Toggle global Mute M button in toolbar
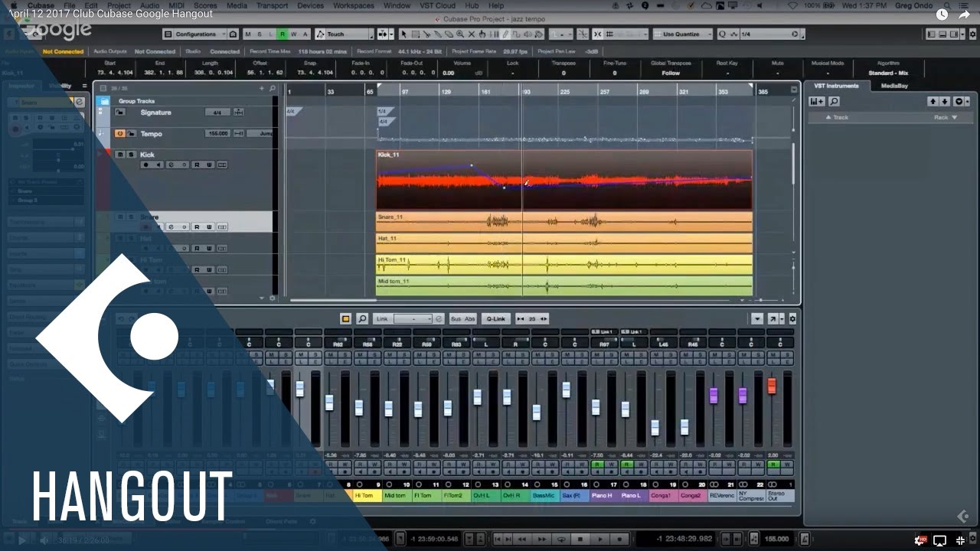The width and height of the screenshot is (980, 551). click(248, 34)
